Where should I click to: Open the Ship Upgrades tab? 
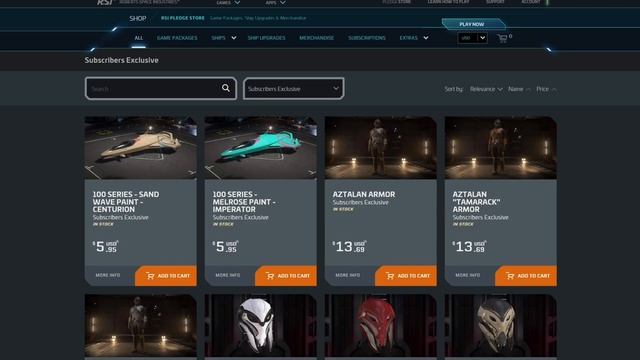[x=267, y=38]
